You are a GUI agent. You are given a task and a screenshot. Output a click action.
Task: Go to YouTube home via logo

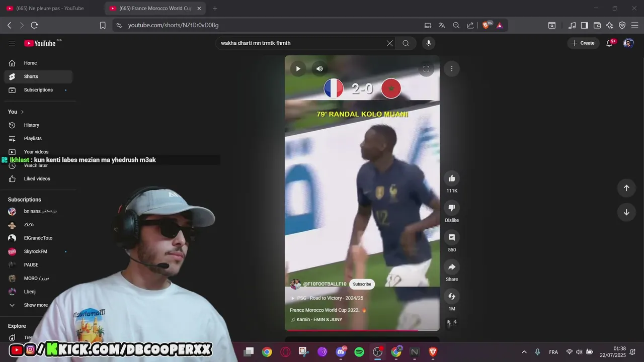coord(40,43)
